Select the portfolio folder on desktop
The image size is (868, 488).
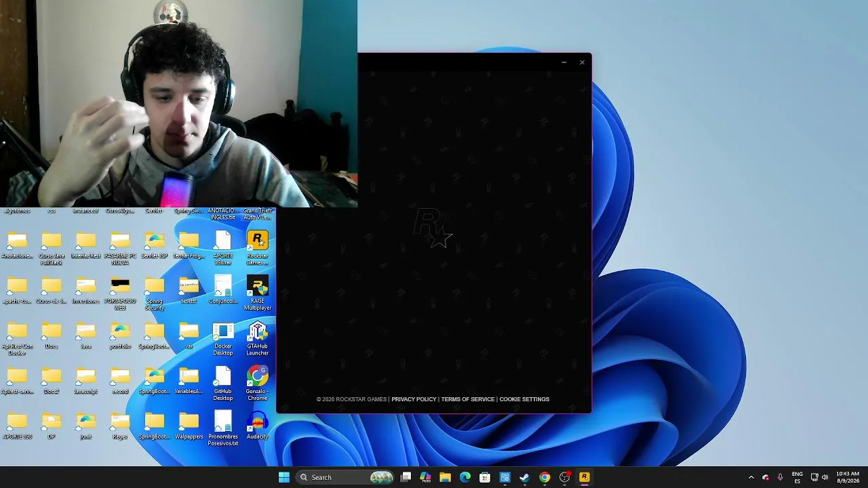click(120, 335)
